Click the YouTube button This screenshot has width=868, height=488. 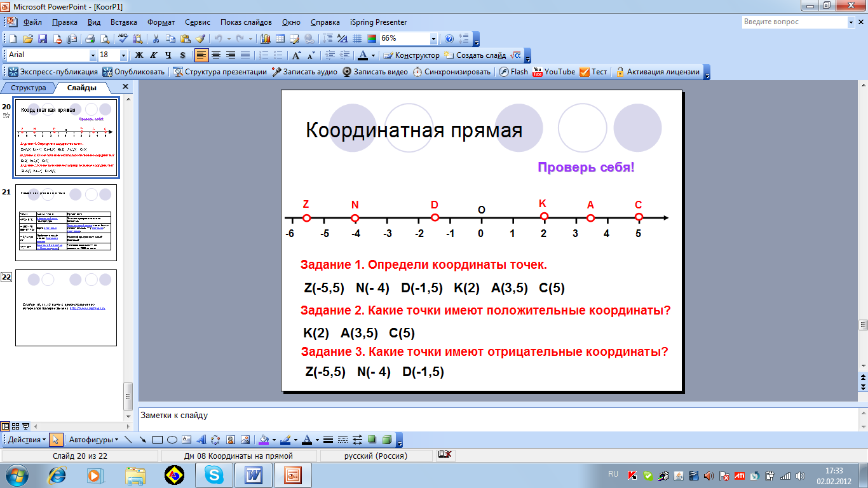(x=553, y=72)
